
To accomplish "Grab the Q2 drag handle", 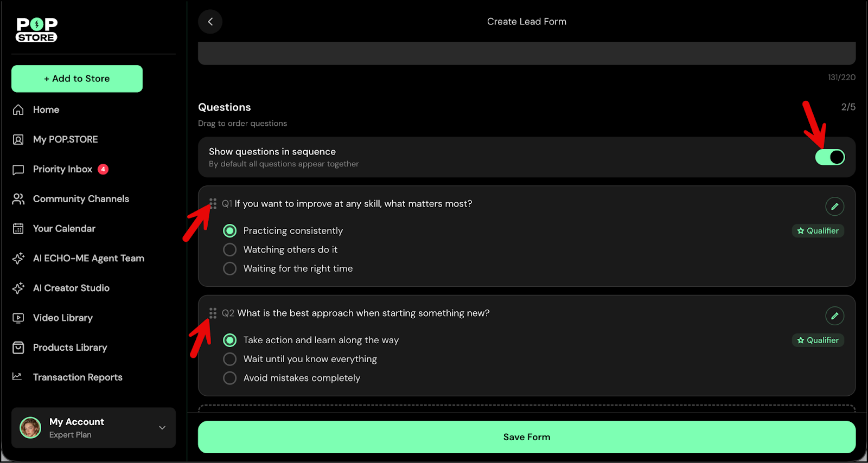I will [x=213, y=313].
